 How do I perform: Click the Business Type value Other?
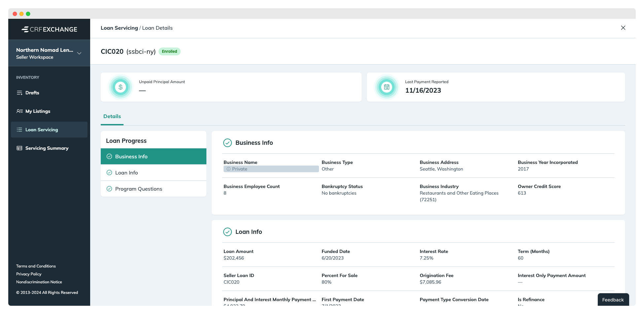328,169
